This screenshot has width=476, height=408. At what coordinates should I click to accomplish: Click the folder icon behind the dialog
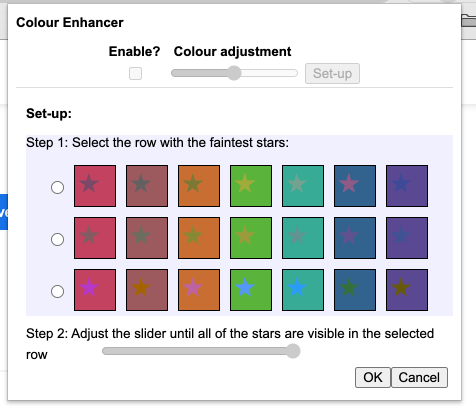pos(469,21)
